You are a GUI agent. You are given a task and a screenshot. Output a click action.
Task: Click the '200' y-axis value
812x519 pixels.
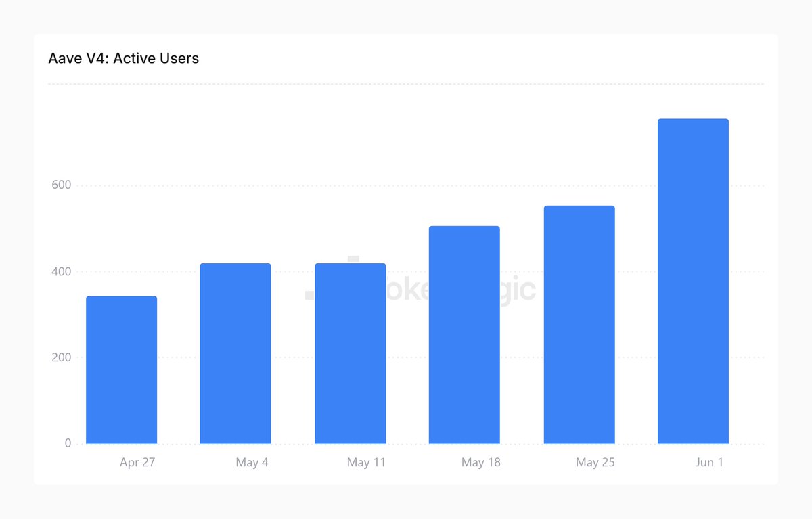[62, 357]
